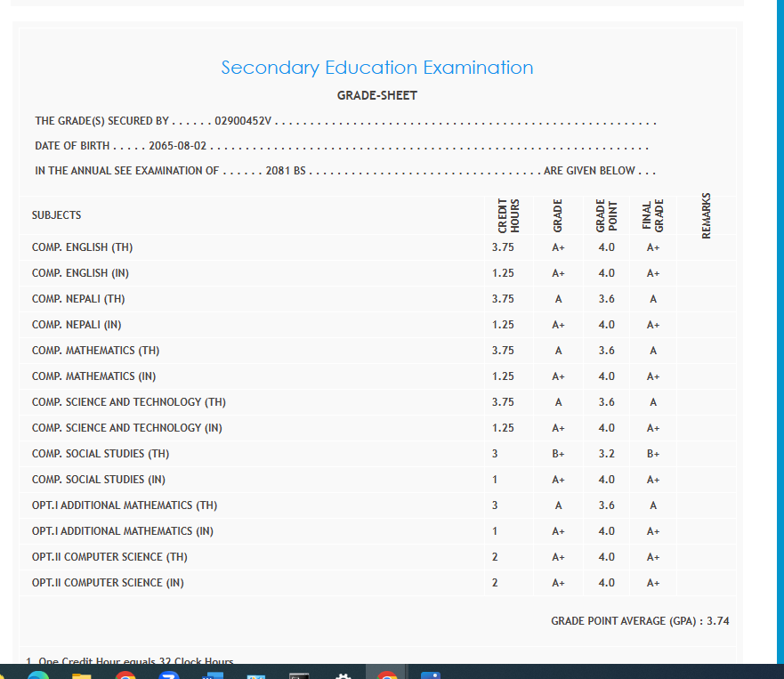Screen dimensions: 784x679
Task: Click the SUBJECTS column header
Action: pos(56,215)
